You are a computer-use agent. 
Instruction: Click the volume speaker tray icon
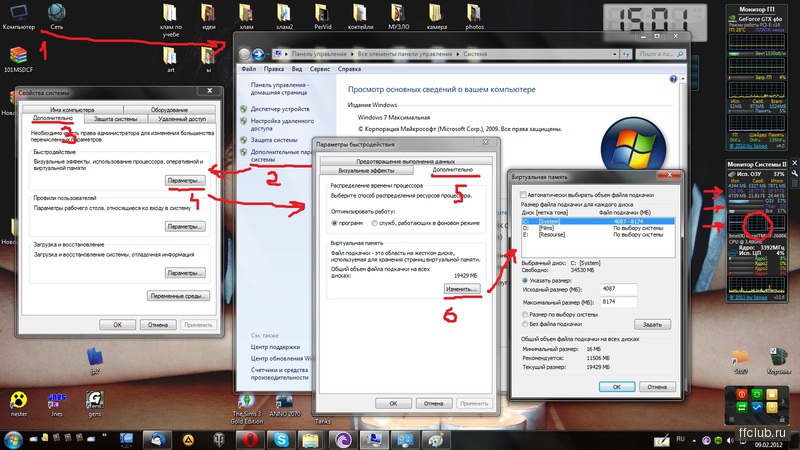[x=730, y=440]
